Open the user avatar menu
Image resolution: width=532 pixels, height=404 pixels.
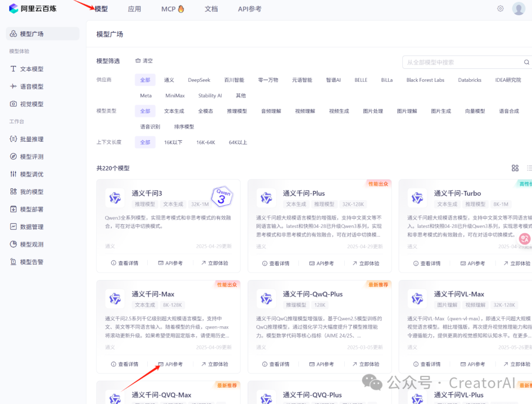tap(518, 8)
